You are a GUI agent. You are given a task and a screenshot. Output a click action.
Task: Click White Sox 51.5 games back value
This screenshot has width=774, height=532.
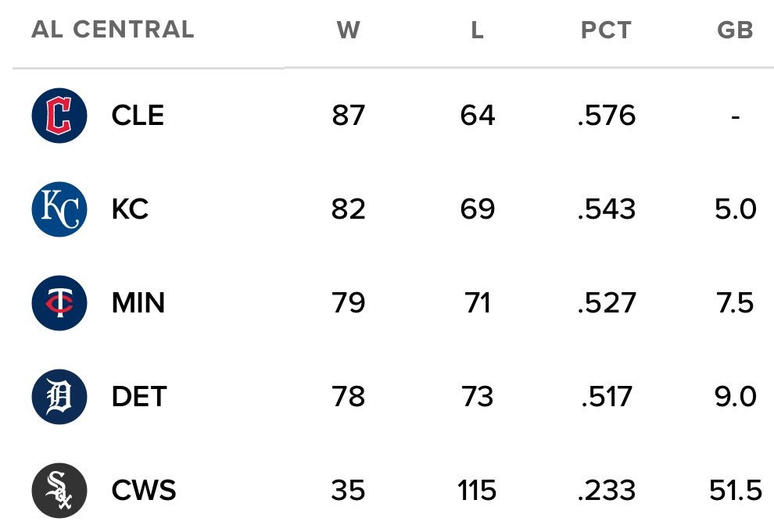tap(735, 491)
